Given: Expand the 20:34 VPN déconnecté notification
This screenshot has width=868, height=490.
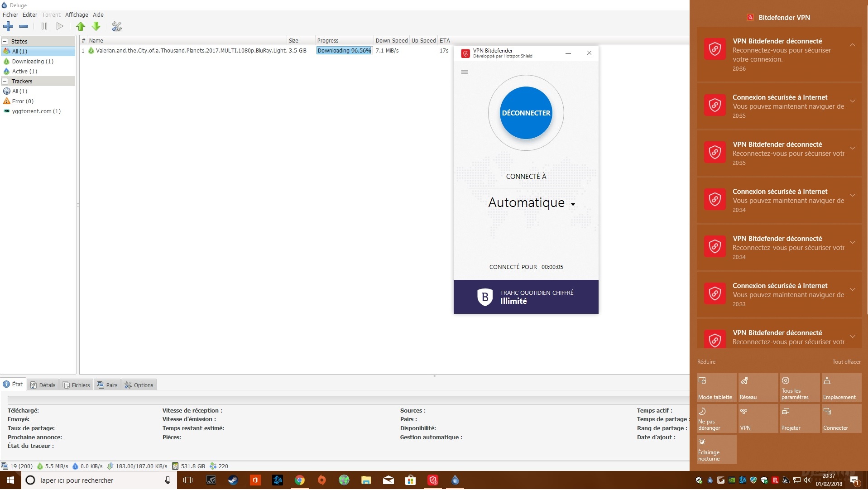Looking at the screenshot, I should 853,242.
